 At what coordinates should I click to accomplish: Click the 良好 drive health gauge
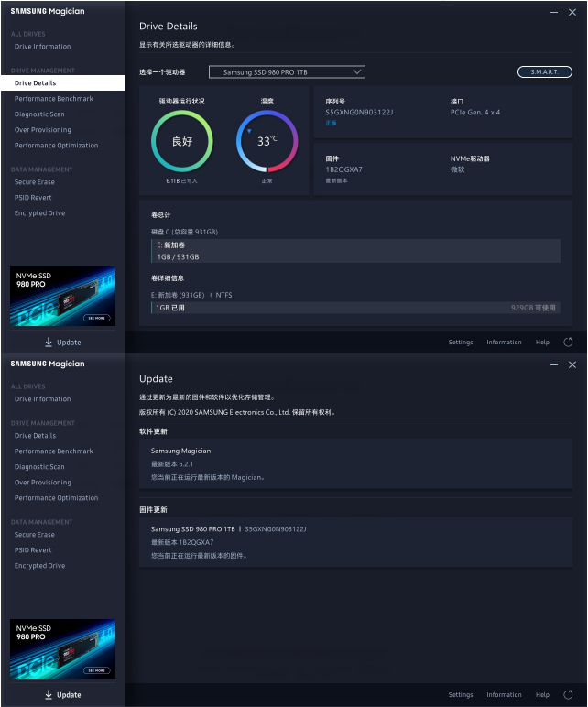[x=182, y=141]
